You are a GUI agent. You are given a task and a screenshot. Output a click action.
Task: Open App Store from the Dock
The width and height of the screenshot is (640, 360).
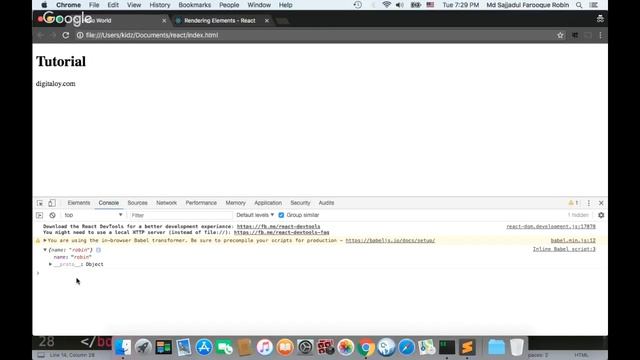pyautogui.click(x=204, y=347)
